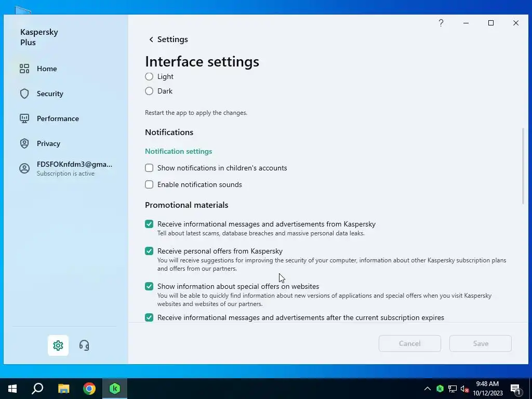Click the Home grid icon
The width and height of the screenshot is (532, 399).
coord(24,69)
